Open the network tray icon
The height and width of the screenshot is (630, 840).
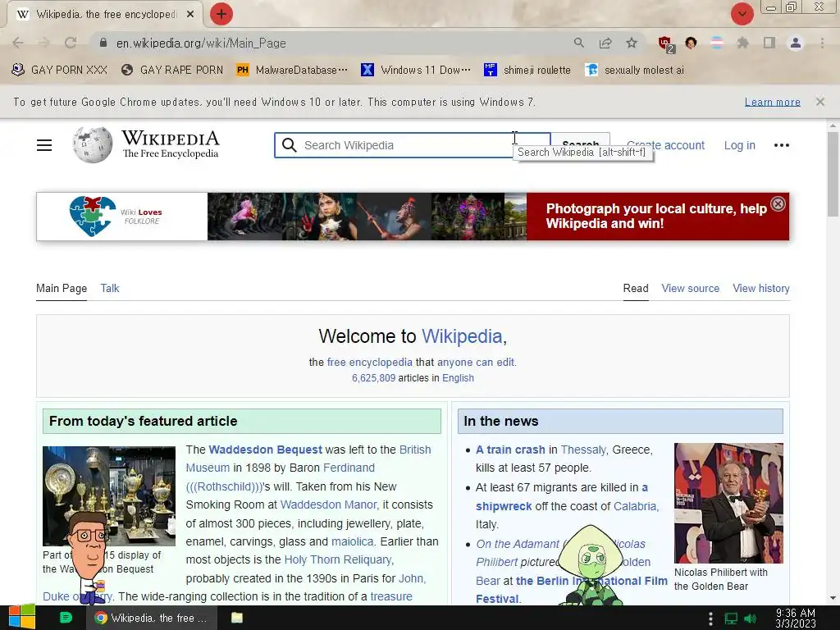(x=731, y=619)
